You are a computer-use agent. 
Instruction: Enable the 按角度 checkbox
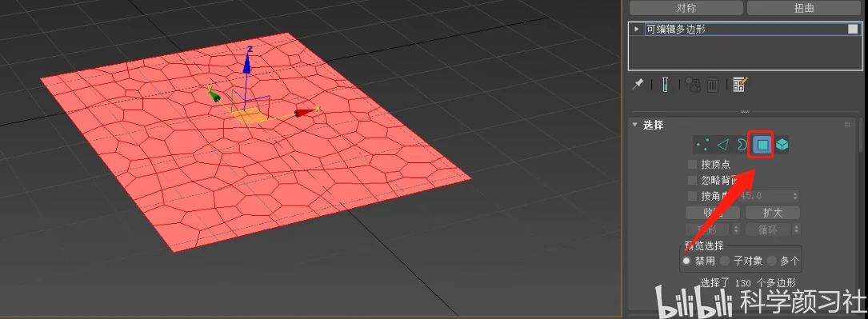click(692, 196)
